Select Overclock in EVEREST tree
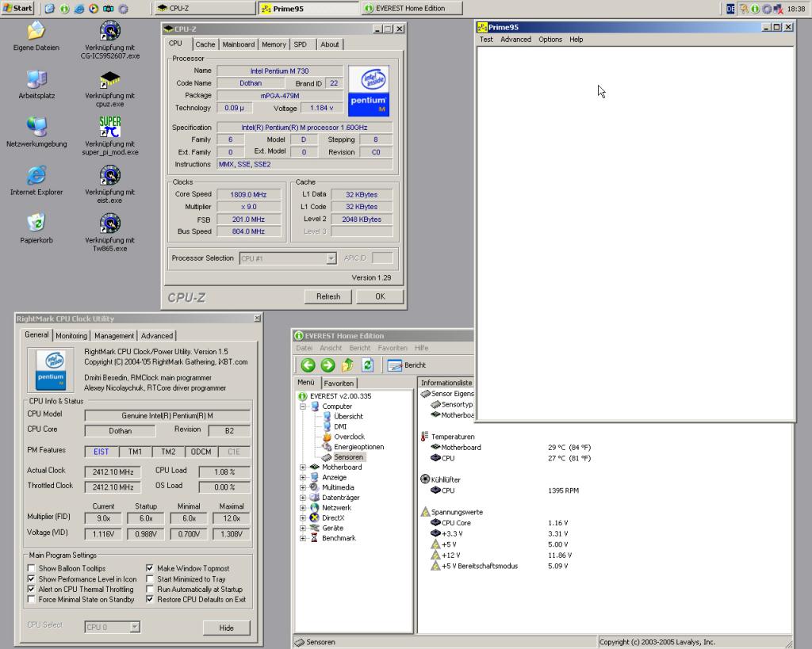812x649 pixels. point(349,437)
